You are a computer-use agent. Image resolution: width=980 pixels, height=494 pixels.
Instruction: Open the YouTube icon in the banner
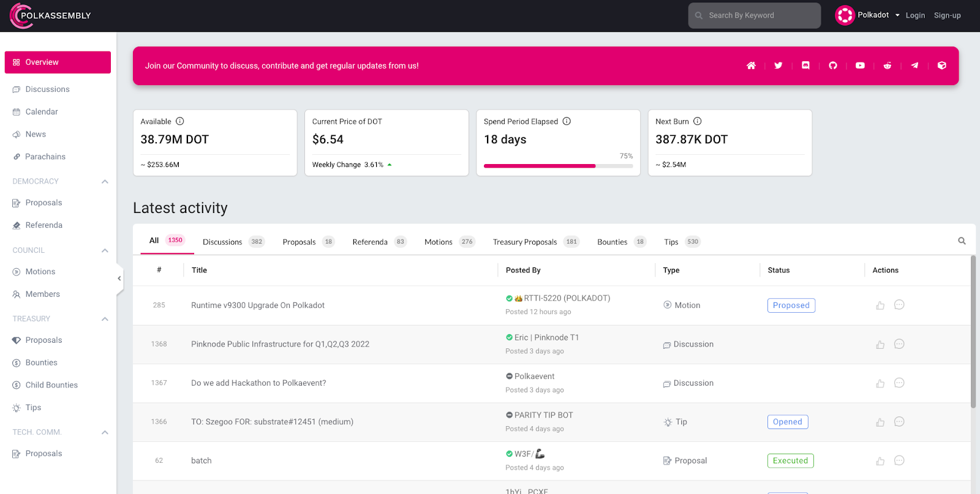point(860,65)
